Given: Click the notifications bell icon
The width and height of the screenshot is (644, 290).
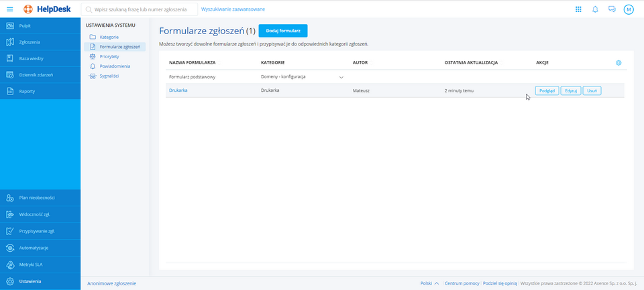Looking at the screenshot, I should (595, 9).
